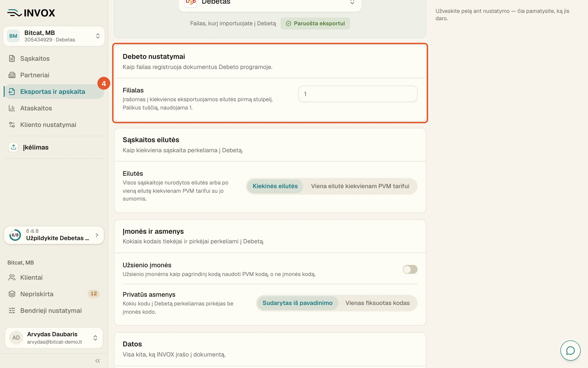
Task: Open the chat bubble widget
Action: [x=570, y=351]
